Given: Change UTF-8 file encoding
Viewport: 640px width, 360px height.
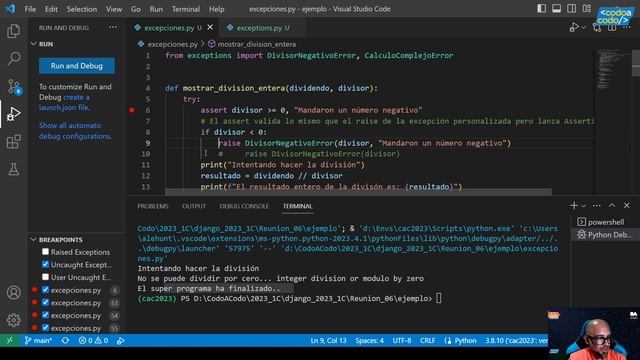Looking at the screenshot, I should coord(402,340).
